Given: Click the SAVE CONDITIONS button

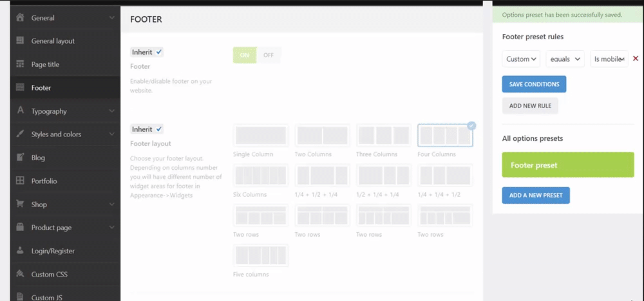Looking at the screenshot, I should click(x=534, y=84).
